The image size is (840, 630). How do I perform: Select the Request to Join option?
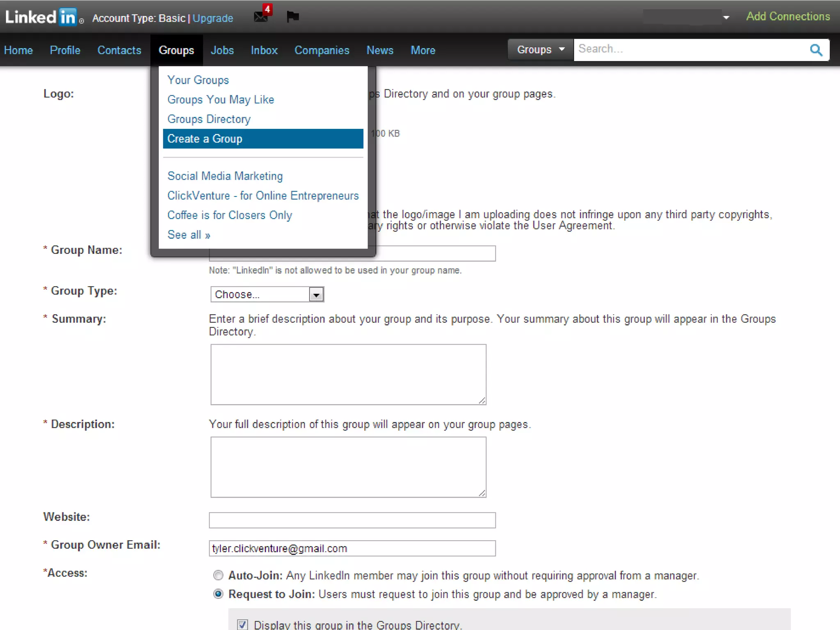[x=218, y=594]
